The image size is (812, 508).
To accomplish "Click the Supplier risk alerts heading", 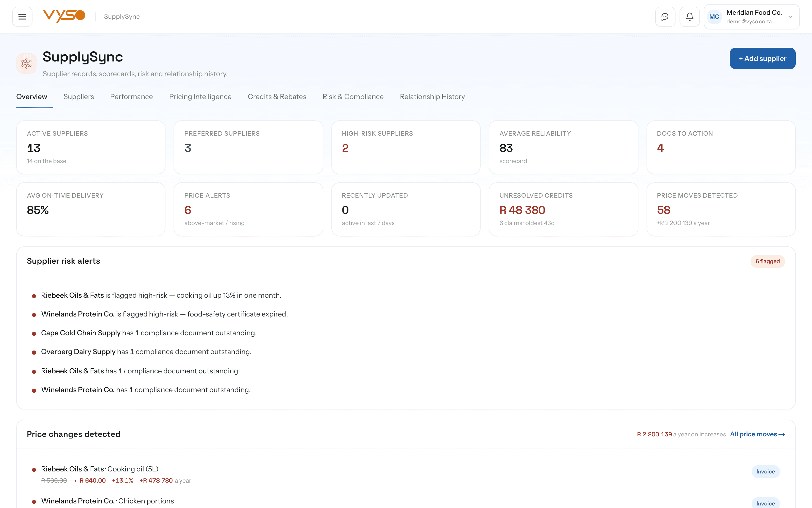I will pos(63,261).
